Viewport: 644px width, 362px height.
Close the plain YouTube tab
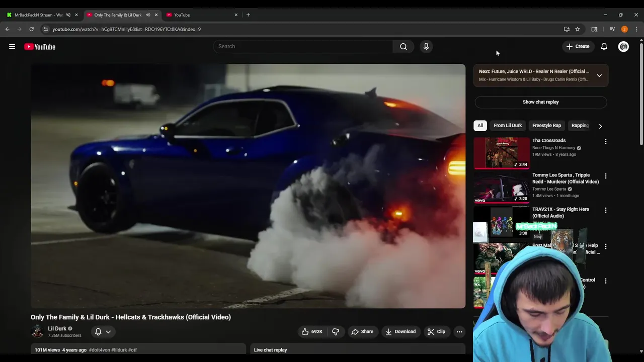click(x=236, y=15)
